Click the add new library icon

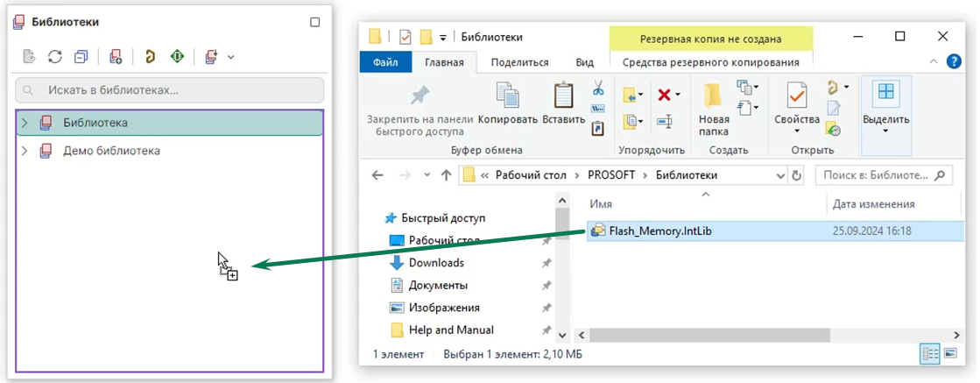(116, 57)
